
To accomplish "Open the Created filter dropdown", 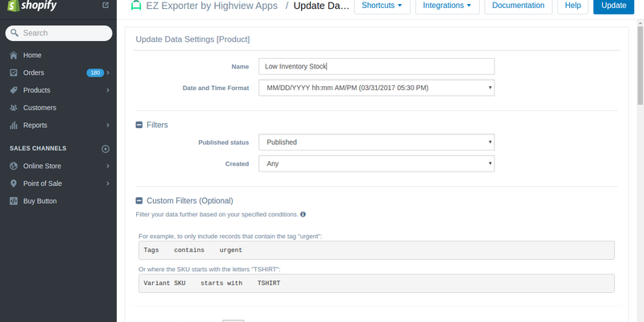I will (x=377, y=163).
